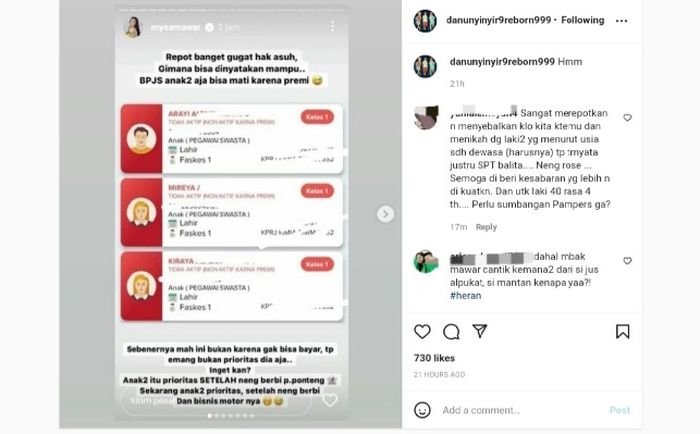Viewport: 700px width, 434px height.
Task: Like the post with heart icon
Action: [422, 332]
